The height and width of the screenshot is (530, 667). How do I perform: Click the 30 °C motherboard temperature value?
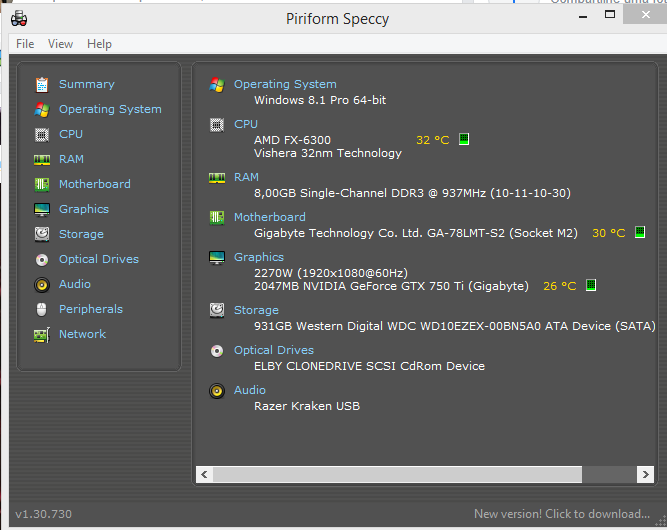coord(608,233)
